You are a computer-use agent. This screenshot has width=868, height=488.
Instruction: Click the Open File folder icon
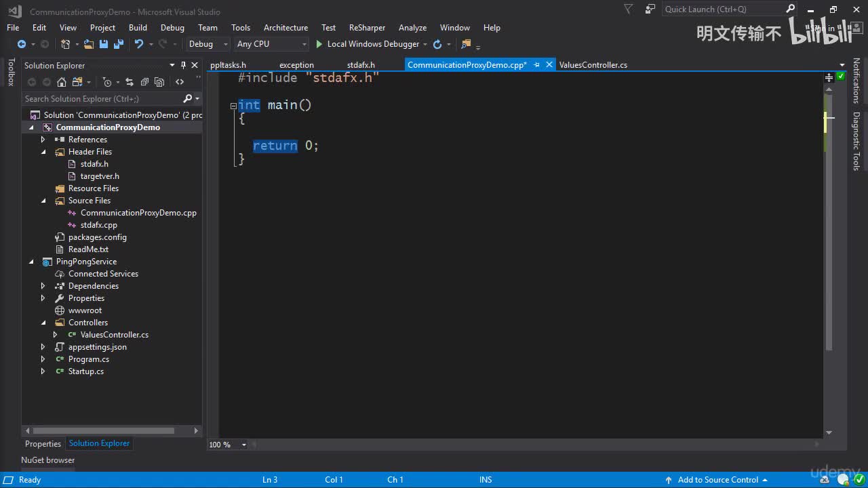click(89, 44)
